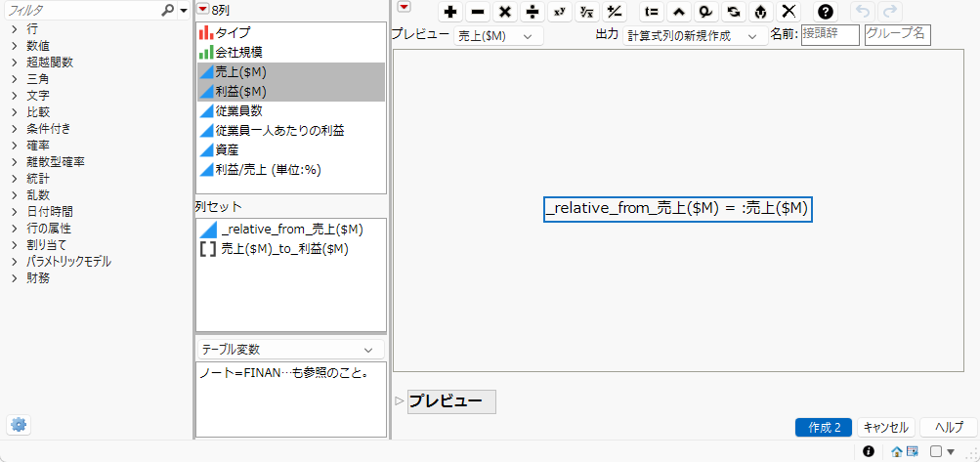Expand the 数値 function category
Image resolution: width=980 pixels, height=462 pixels.
[x=15, y=46]
